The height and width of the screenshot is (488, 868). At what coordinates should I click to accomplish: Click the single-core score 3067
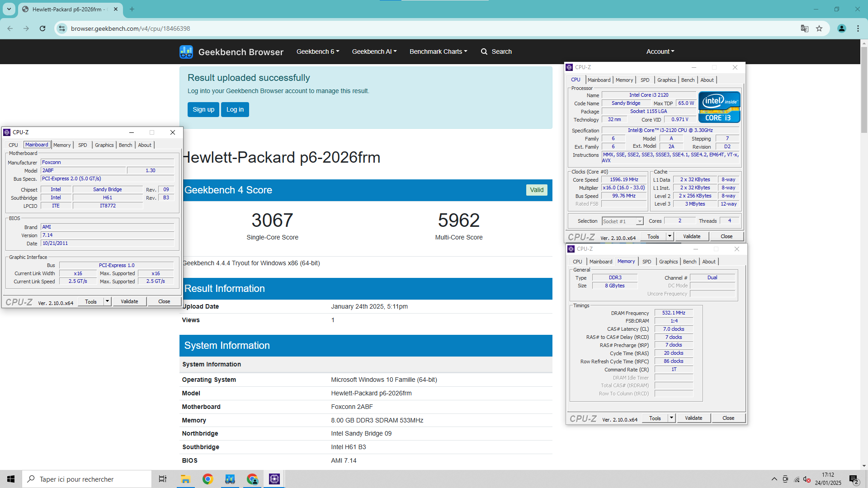point(272,220)
